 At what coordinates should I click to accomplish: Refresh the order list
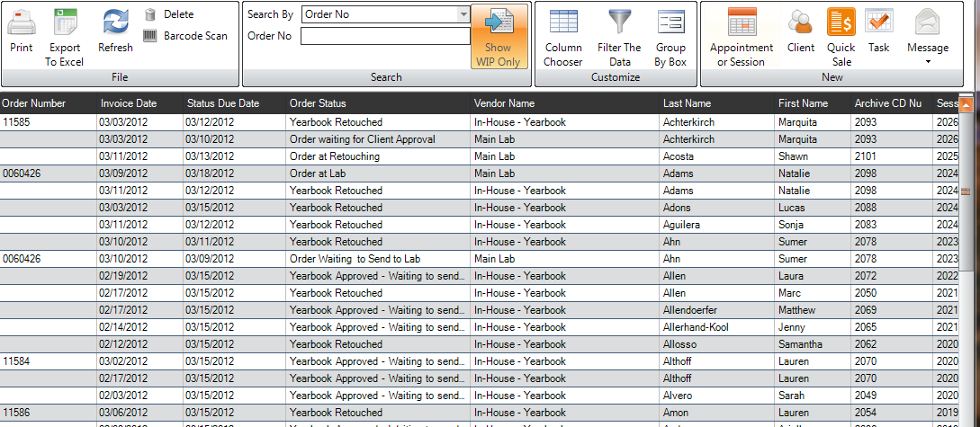(x=115, y=23)
